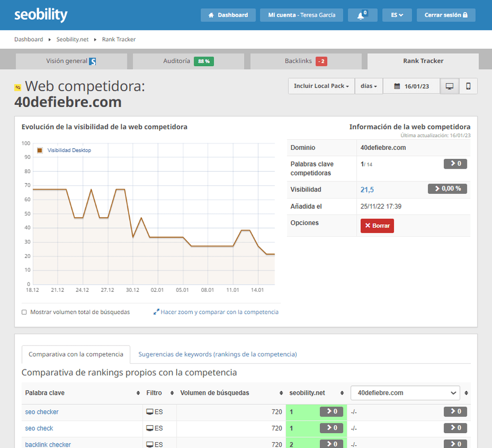Click Seobility.net breadcrumb link
The image size is (492, 448).
[72, 39]
